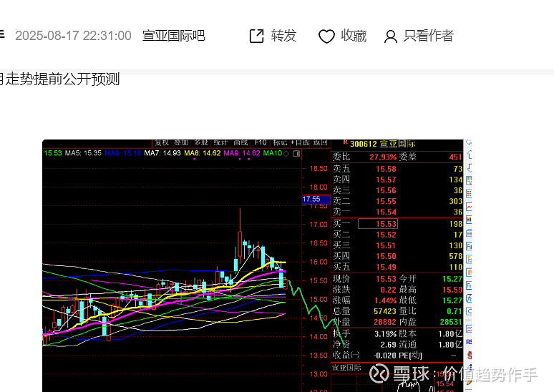Open the F10 company info item
The height and width of the screenshot is (392, 554).
pos(261,142)
